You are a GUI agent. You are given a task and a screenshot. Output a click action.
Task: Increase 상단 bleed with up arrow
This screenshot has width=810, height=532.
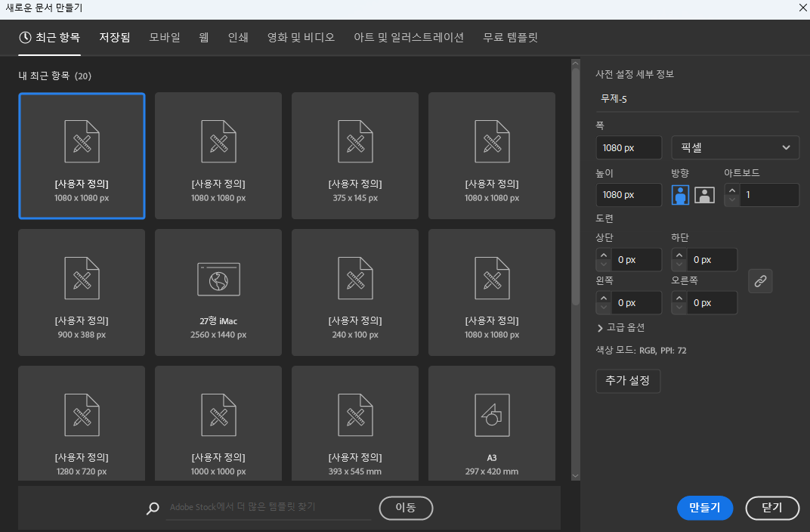coord(604,255)
